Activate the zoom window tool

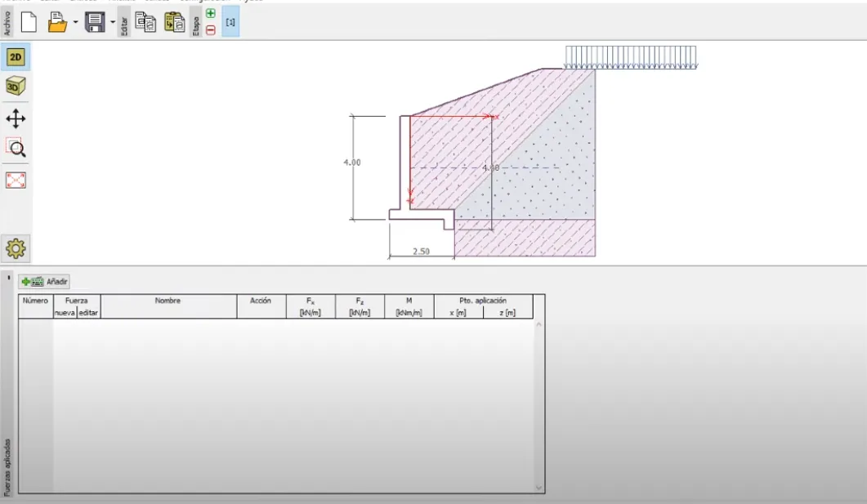[x=16, y=148]
